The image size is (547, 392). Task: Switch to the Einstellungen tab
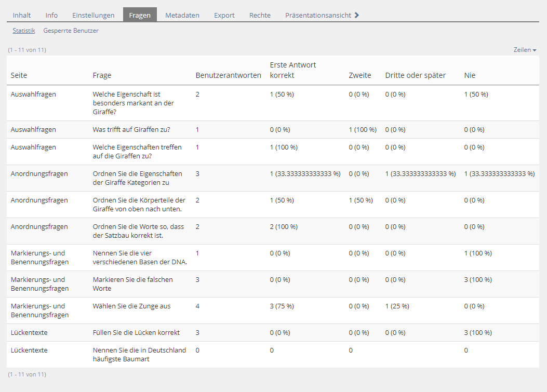point(94,15)
